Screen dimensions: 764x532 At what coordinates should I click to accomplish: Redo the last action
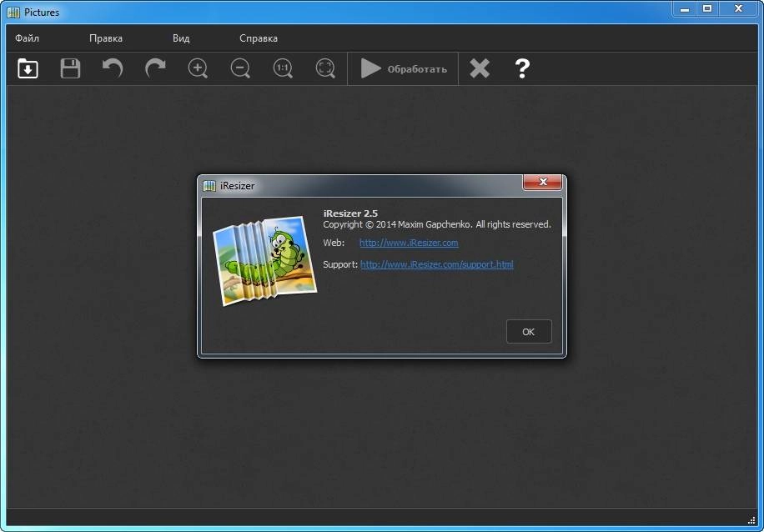pos(155,68)
